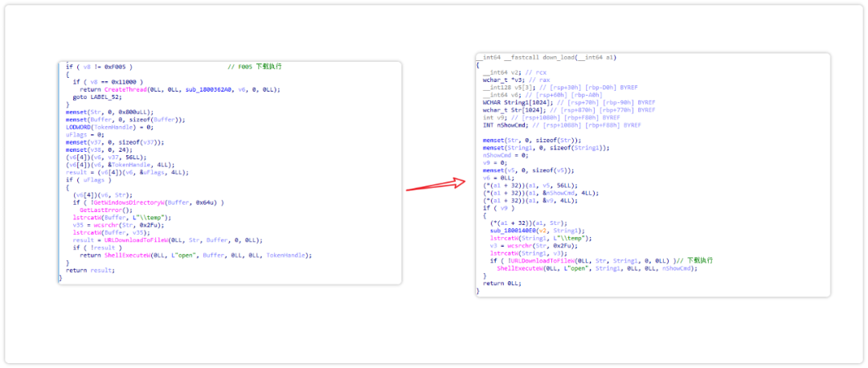868x368 pixels.
Task: Click the "if ( !URLDownloadToFileW" line
Action: [583, 260]
